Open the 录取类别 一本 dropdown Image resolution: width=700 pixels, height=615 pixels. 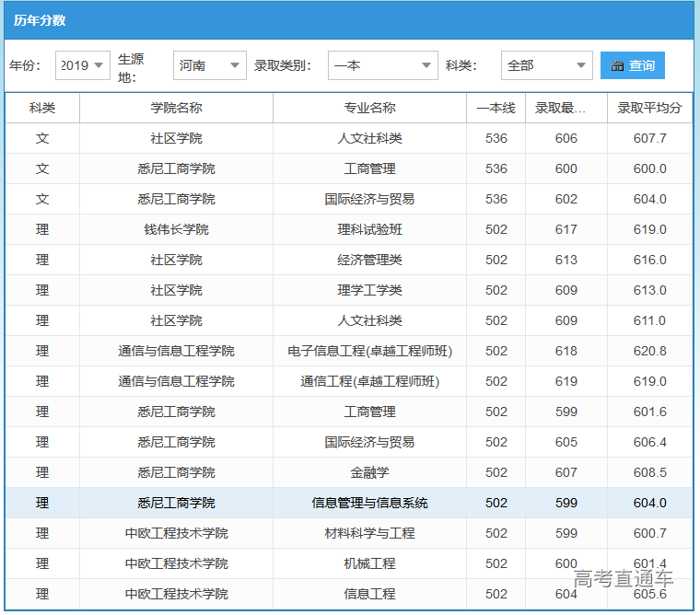[x=382, y=65]
